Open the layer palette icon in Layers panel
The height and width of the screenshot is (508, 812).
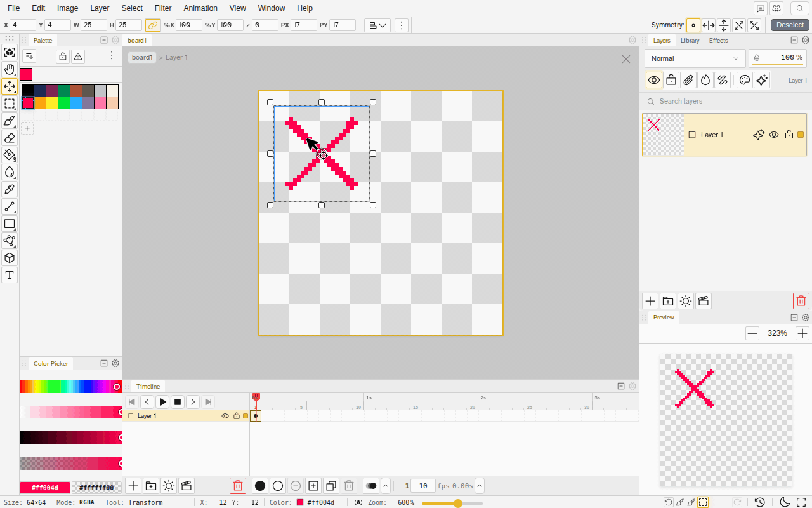745,80
